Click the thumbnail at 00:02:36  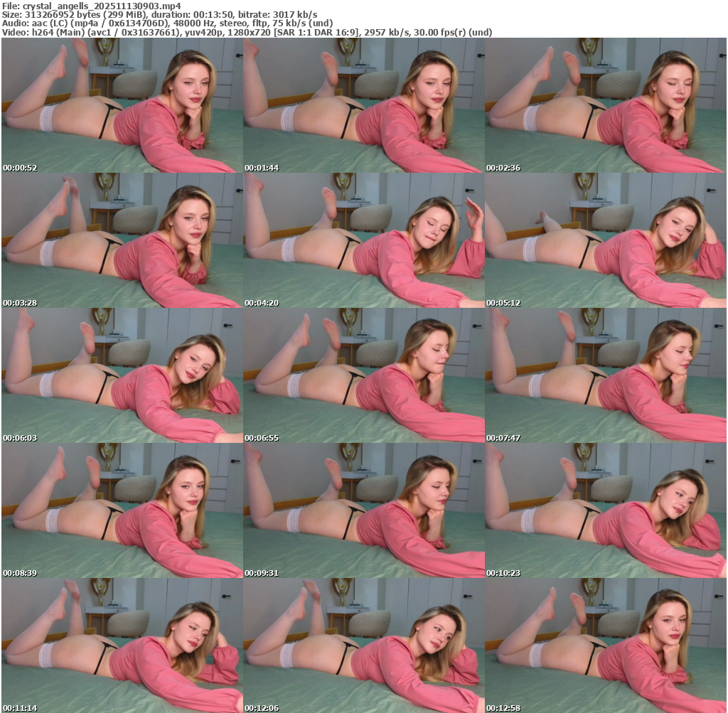pos(605,105)
